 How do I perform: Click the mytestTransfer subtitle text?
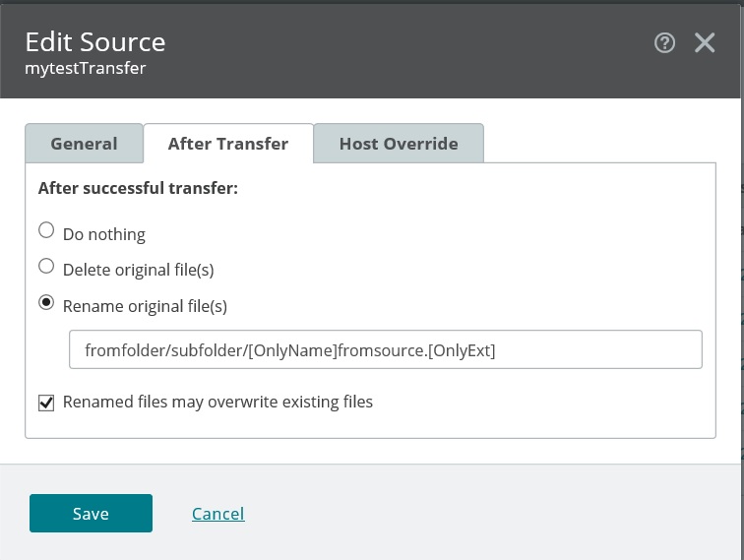[86, 68]
